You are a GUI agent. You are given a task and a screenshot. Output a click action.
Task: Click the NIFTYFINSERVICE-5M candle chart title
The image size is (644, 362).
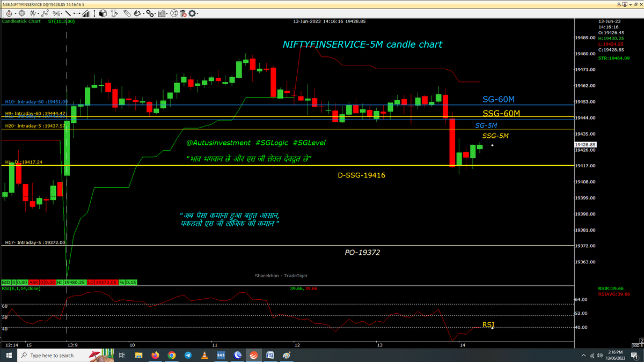363,45
